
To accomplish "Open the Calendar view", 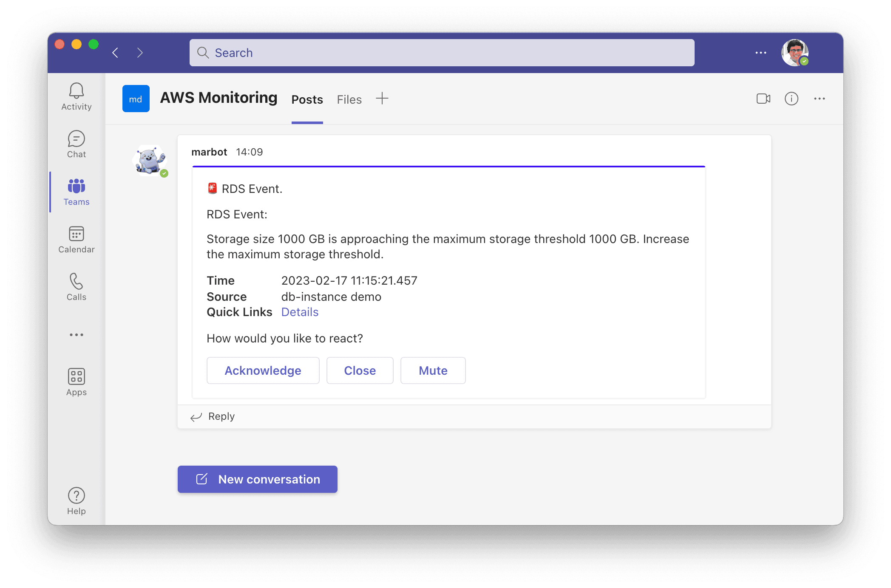I will click(77, 238).
